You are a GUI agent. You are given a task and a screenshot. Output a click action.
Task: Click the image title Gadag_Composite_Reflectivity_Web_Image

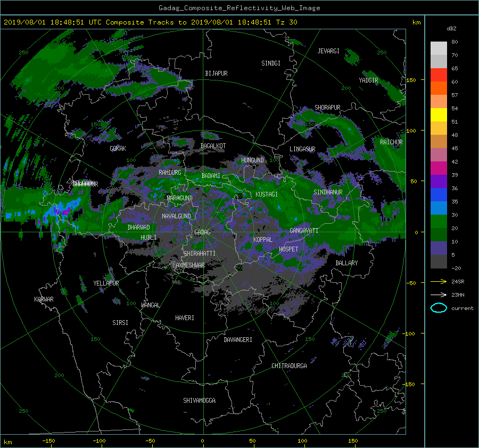coord(239,8)
